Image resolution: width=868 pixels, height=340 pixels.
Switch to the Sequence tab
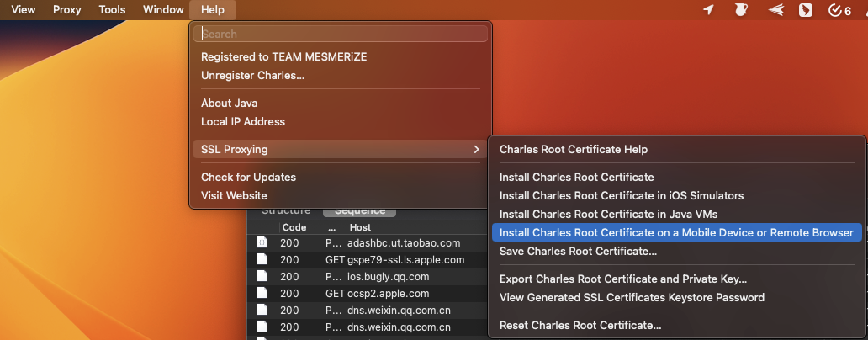pyautogui.click(x=360, y=210)
